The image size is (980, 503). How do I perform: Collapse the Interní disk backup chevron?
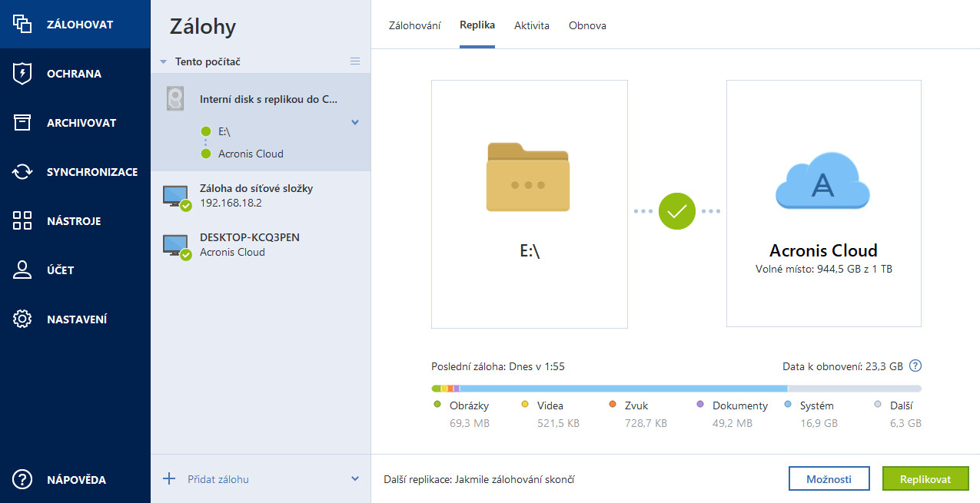[355, 122]
